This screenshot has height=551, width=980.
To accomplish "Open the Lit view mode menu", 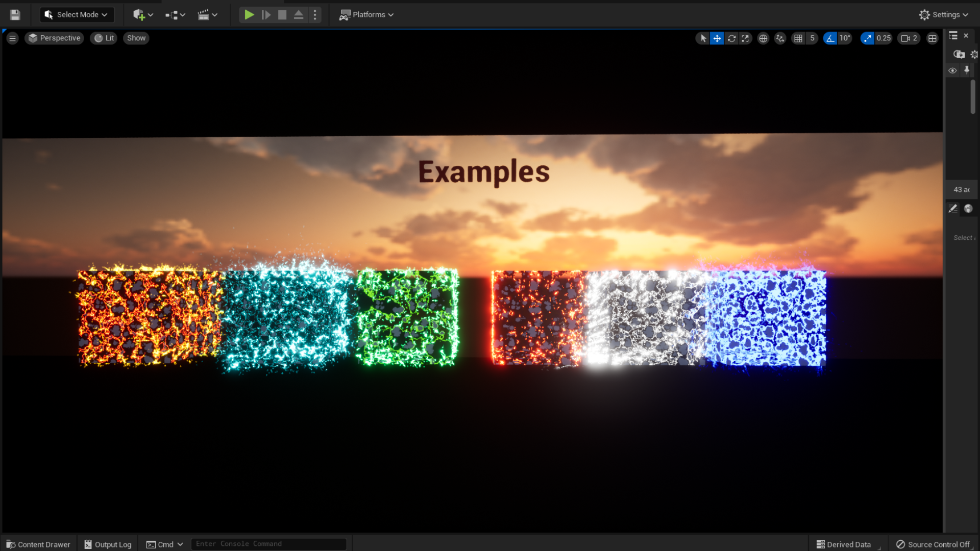I will click(x=104, y=38).
